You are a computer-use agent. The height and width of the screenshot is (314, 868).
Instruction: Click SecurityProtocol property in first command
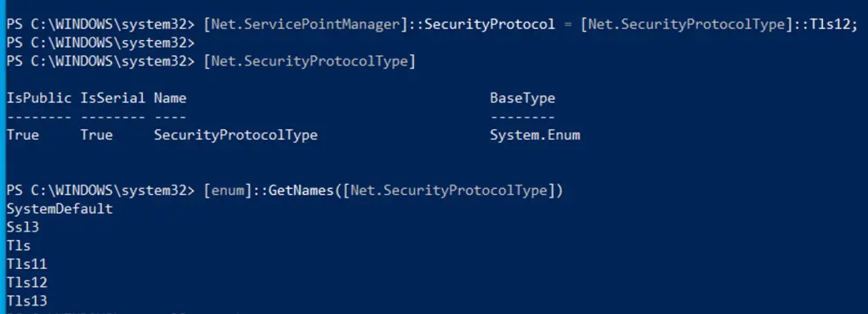(490, 25)
